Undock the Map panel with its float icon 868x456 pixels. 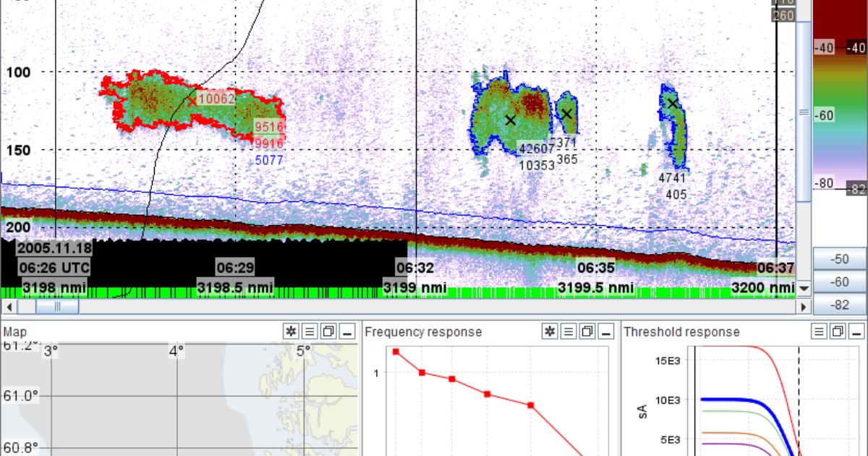pyautogui.click(x=327, y=332)
